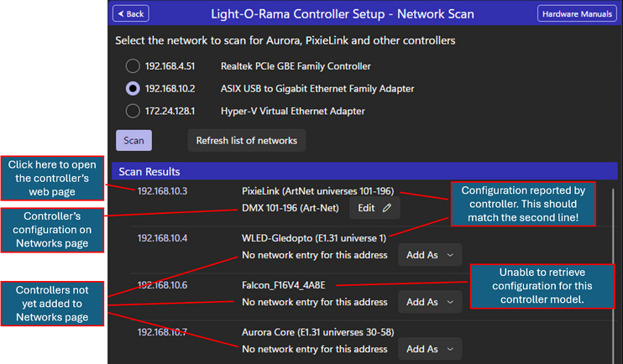Select the 192.168.4.51 Realtek network

(x=133, y=66)
